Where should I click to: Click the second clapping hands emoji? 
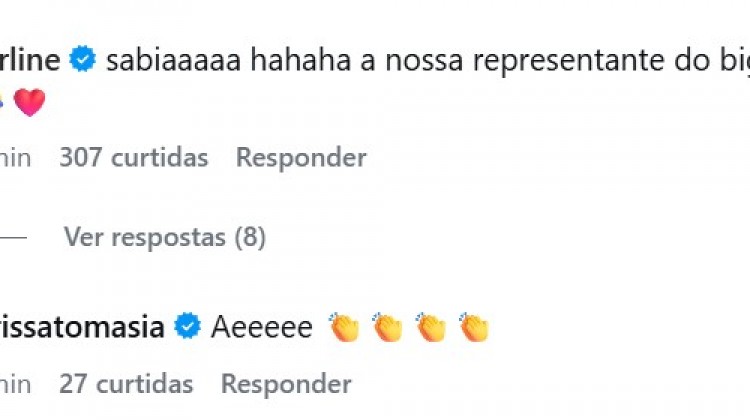click(x=388, y=327)
